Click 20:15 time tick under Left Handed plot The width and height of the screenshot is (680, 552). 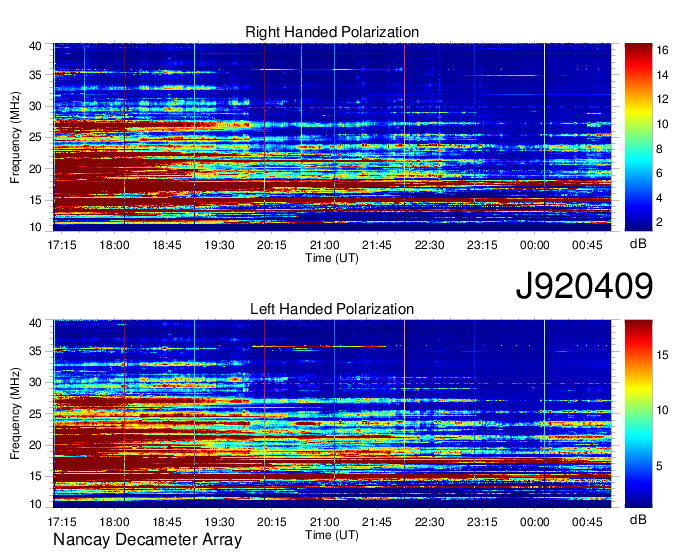pyautogui.click(x=272, y=522)
